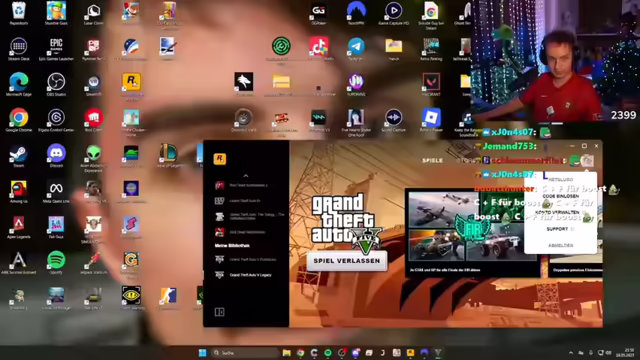
Task: Open Spotify desktop icon
Action: [56, 262]
